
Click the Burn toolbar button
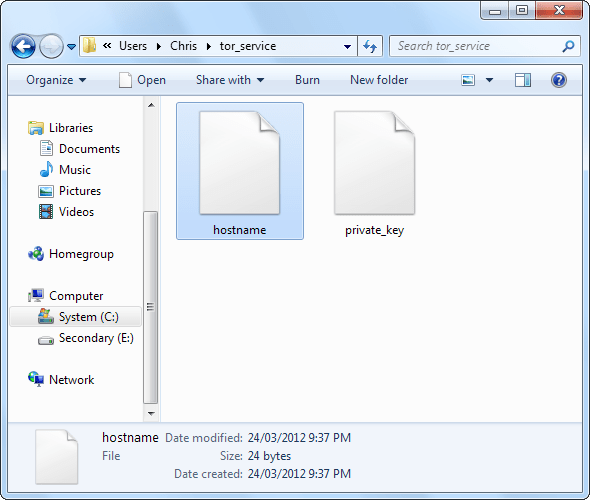[307, 80]
